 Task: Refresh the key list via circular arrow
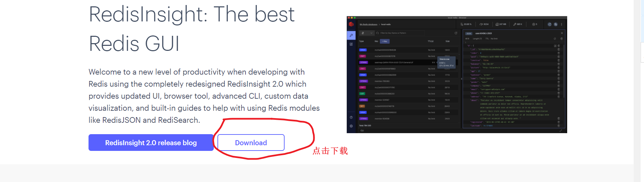click(x=456, y=33)
